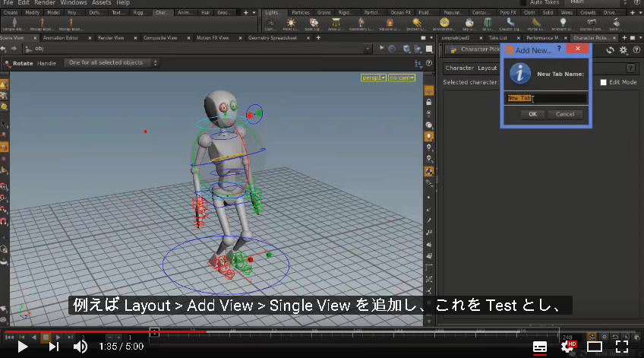Click the Add New dialog help question mark

559,49
